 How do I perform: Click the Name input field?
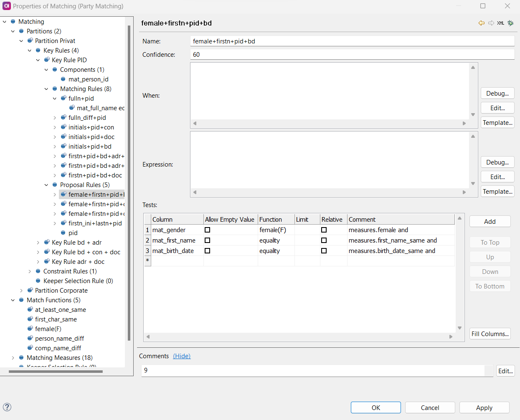tap(352, 41)
